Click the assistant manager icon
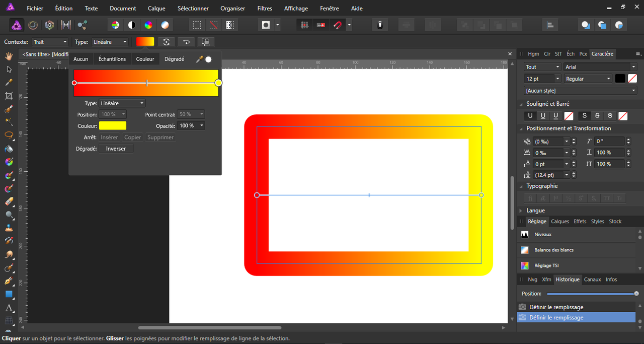This screenshot has height=344, width=644. coord(380,25)
